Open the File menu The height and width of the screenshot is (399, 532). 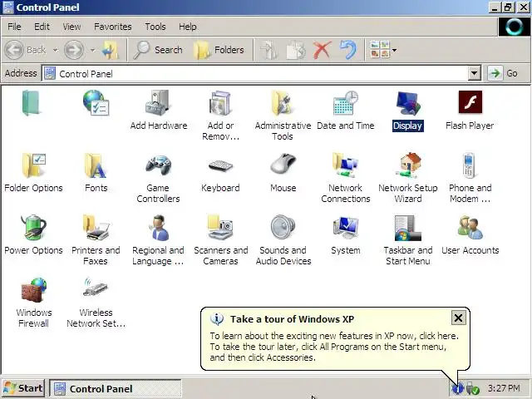tap(14, 27)
